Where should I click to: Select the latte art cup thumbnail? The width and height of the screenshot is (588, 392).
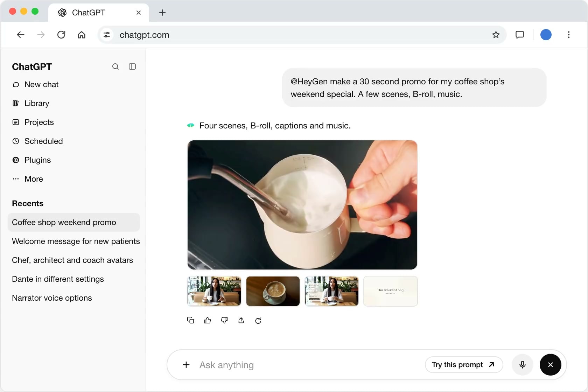273,291
